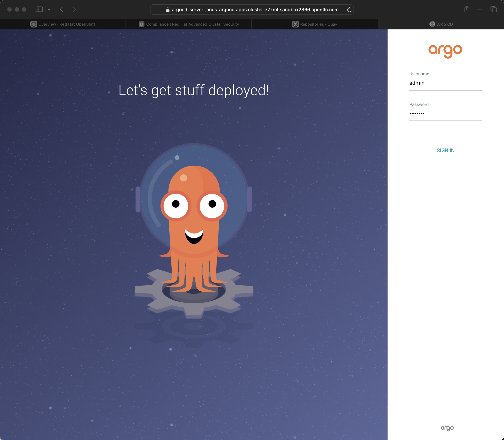Screen dimensions: 504x440
Task: Open the sidebar options dropdown chevron
Action: click(x=49, y=9)
